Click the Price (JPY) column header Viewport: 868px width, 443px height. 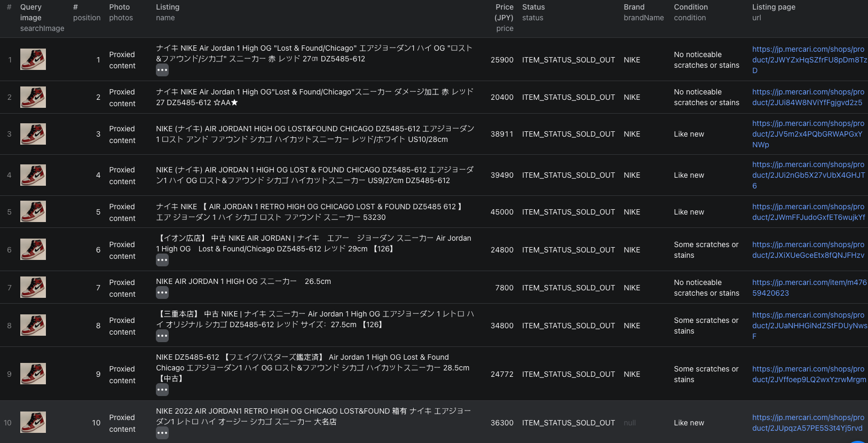point(504,18)
